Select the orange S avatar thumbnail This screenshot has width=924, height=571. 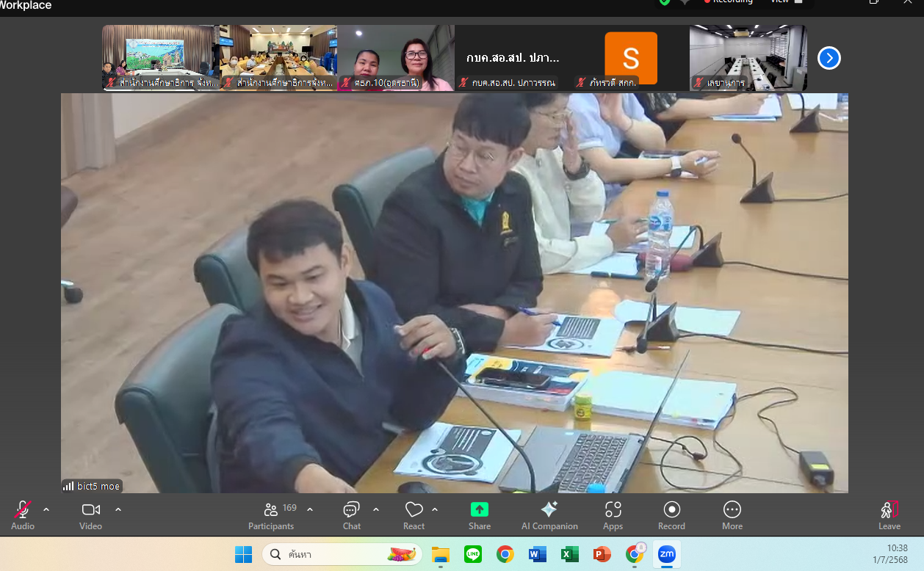point(631,58)
